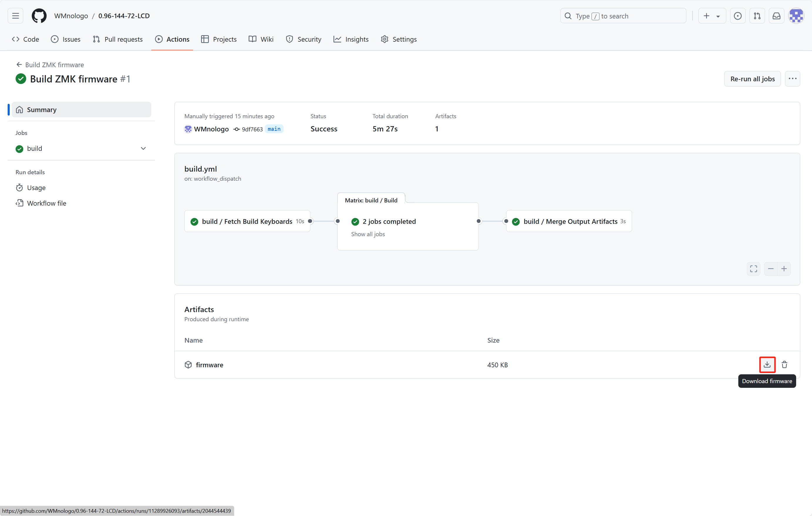Zoom out the workflow graph
Screen dimensions: 812x516
pos(771,269)
